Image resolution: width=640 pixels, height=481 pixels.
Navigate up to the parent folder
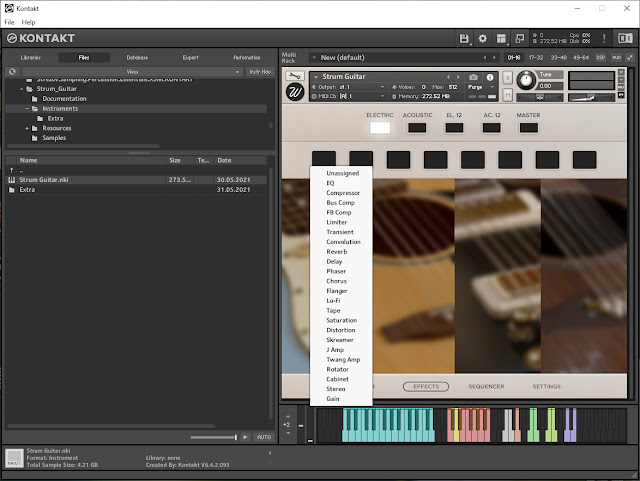[x=12, y=170]
